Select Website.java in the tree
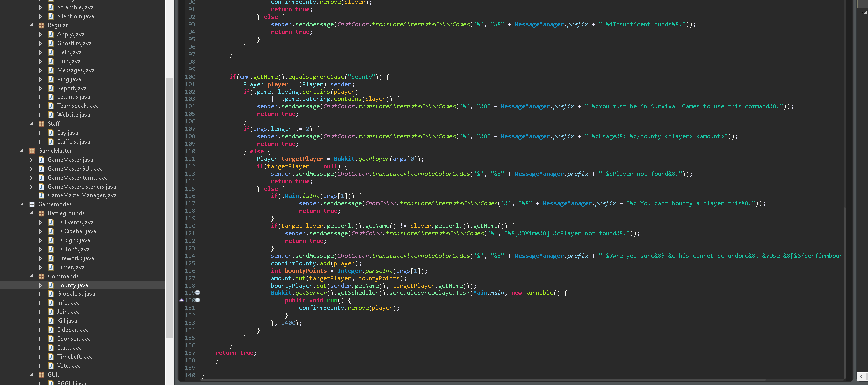The width and height of the screenshot is (868, 385). [x=73, y=115]
